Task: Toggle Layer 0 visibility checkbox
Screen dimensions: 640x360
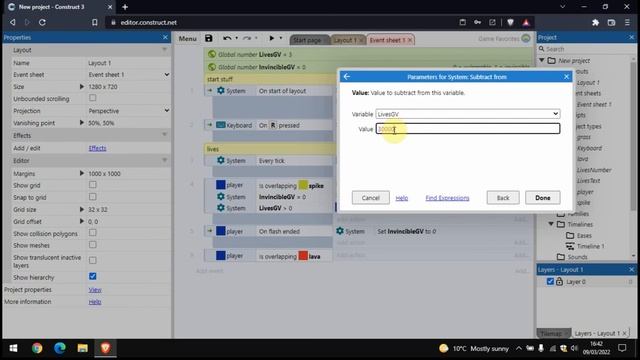Action: click(550, 281)
